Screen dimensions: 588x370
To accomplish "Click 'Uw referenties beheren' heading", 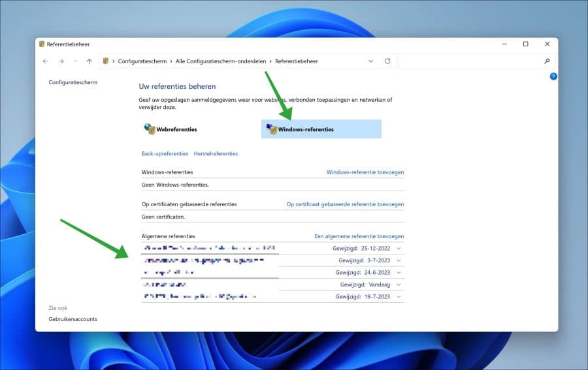I will 177,86.
